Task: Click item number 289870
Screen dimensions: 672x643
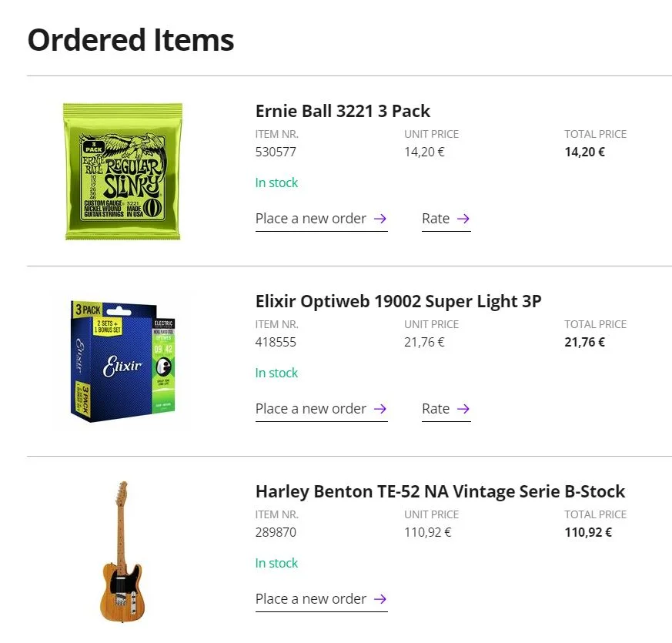Action: [x=276, y=532]
